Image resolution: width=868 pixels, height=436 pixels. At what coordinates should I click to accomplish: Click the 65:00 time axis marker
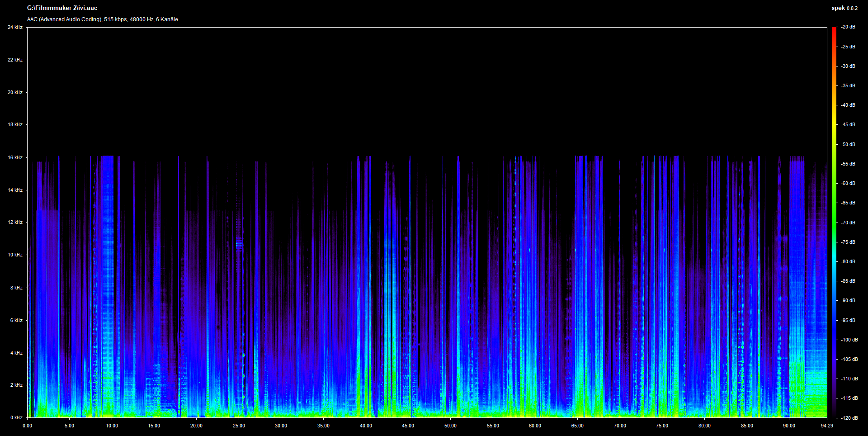[577, 426]
